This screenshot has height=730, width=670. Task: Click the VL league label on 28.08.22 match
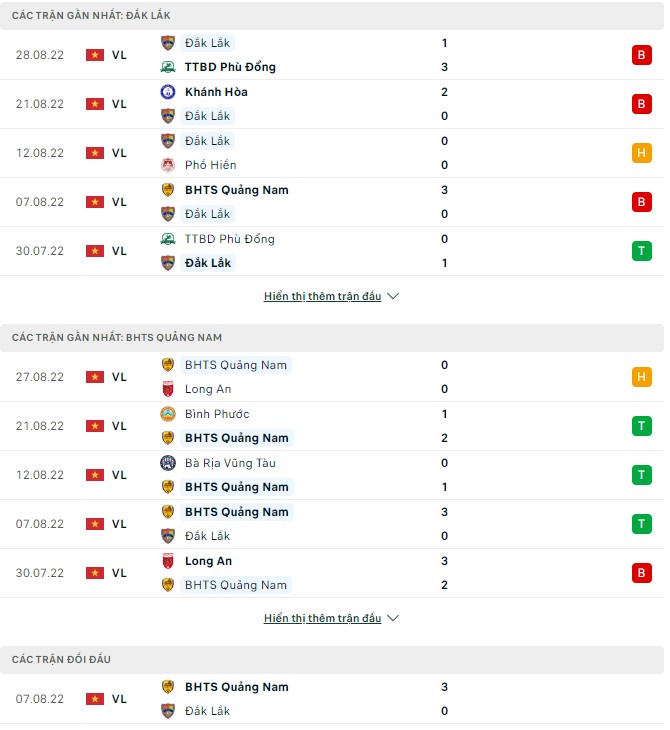119,55
